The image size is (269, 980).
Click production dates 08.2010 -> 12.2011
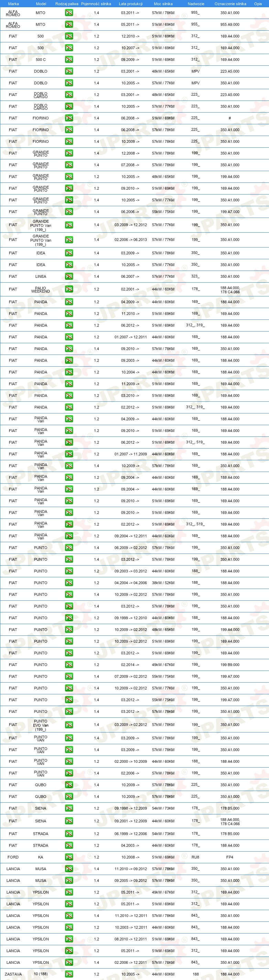(x=131, y=939)
